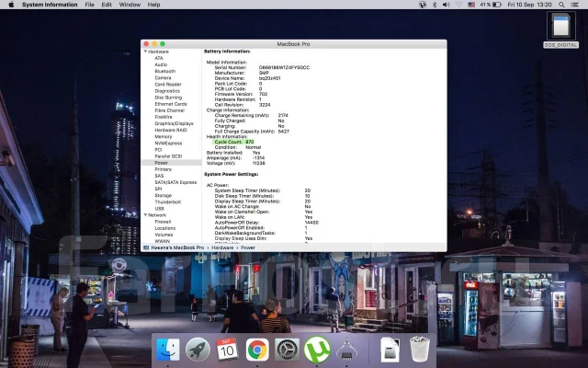Open the Window menu

pyautogui.click(x=130, y=5)
